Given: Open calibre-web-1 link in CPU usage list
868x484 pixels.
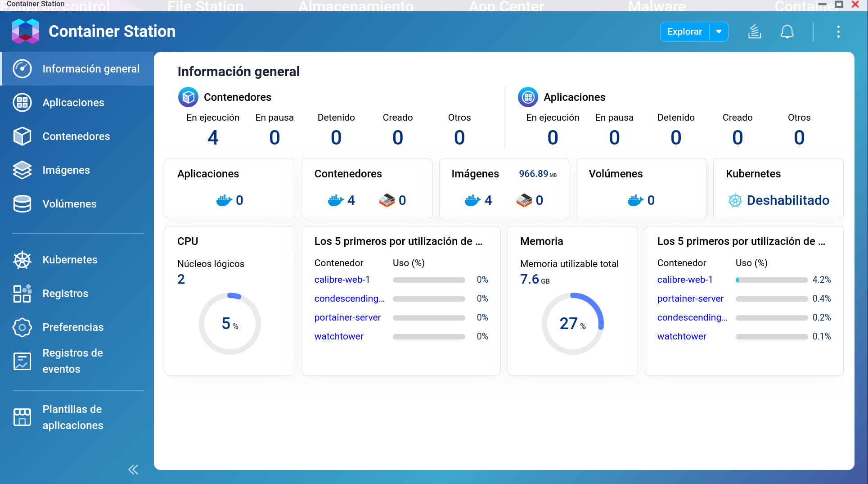Looking at the screenshot, I should click(x=342, y=280).
